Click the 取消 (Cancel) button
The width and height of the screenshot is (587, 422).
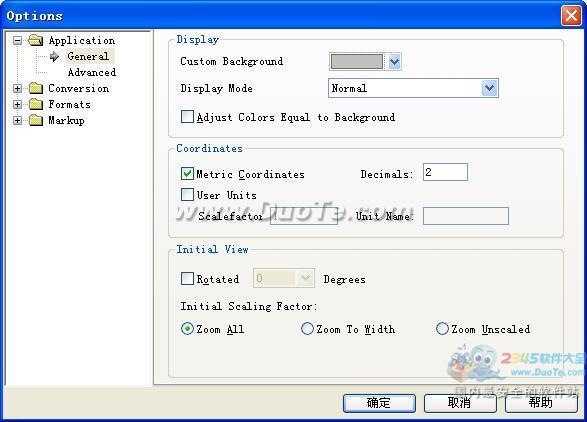coord(460,403)
